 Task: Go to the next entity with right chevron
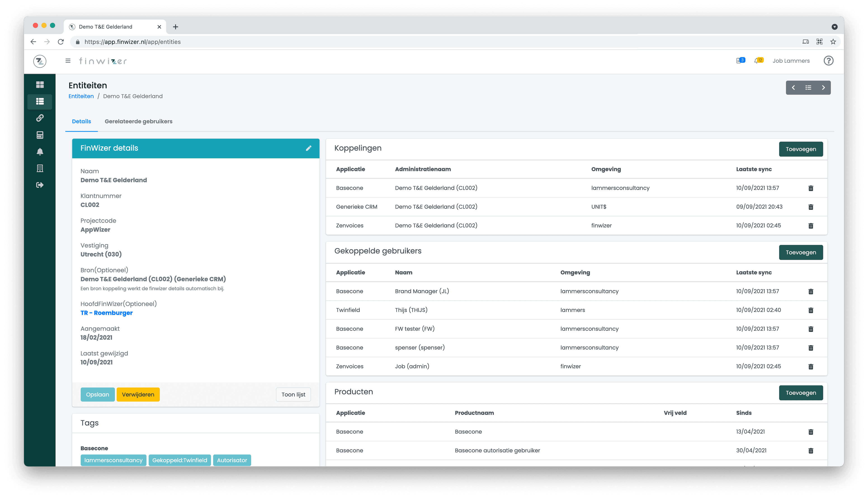tap(823, 88)
